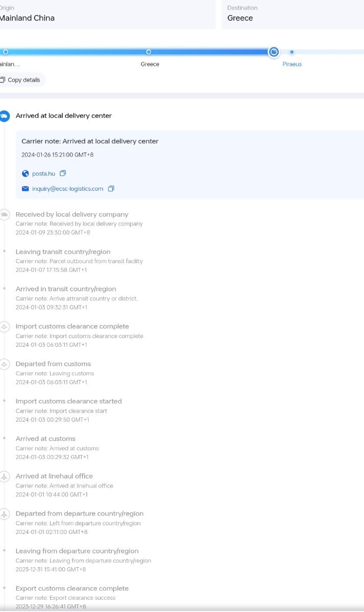Click the envelope icon beside the inquiry email
The image size is (364, 612).
tap(25, 189)
